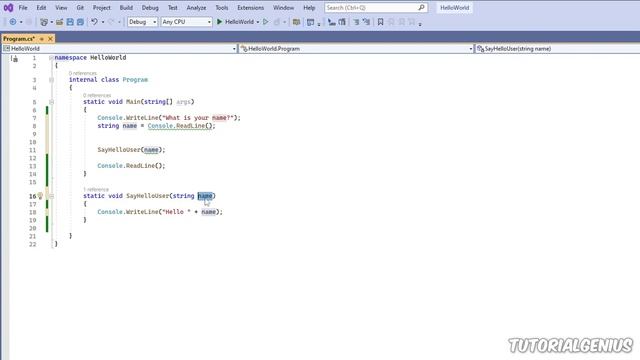Viewport: 640px width, 360px height.
Task: Click the Hot Reload flame icon
Action: [277, 22]
